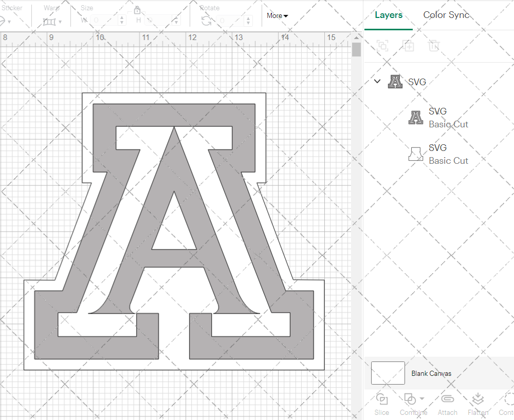Click the Group layers icon
This screenshot has width=514, height=420.
382,46
